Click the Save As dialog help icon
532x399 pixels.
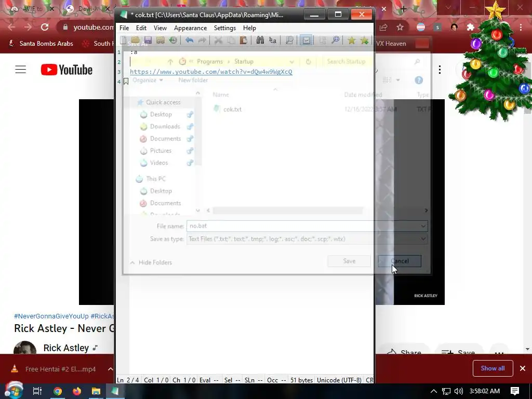point(419,80)
